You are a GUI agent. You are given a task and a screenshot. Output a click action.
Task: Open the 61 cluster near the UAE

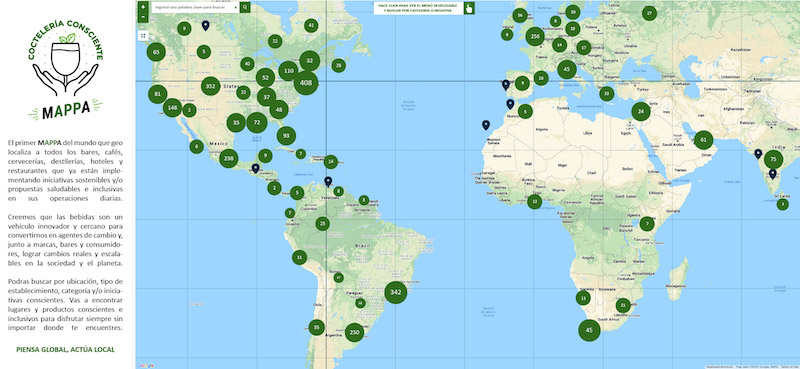point(704,140)
